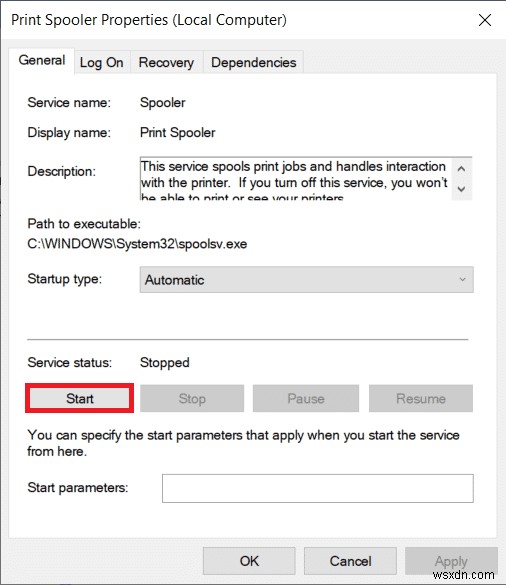Click the Apply button
Screen dimensions: 506x585
coord(451,561)
